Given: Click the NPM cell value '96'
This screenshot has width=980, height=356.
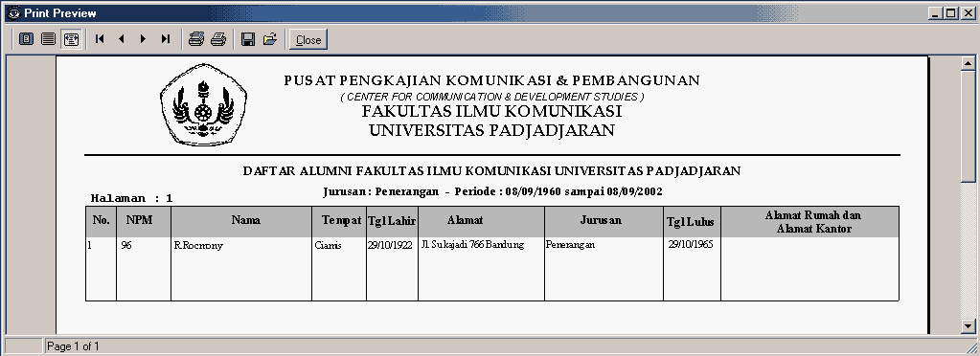Looking at the screenshot, I should click(x=126, y=245).
